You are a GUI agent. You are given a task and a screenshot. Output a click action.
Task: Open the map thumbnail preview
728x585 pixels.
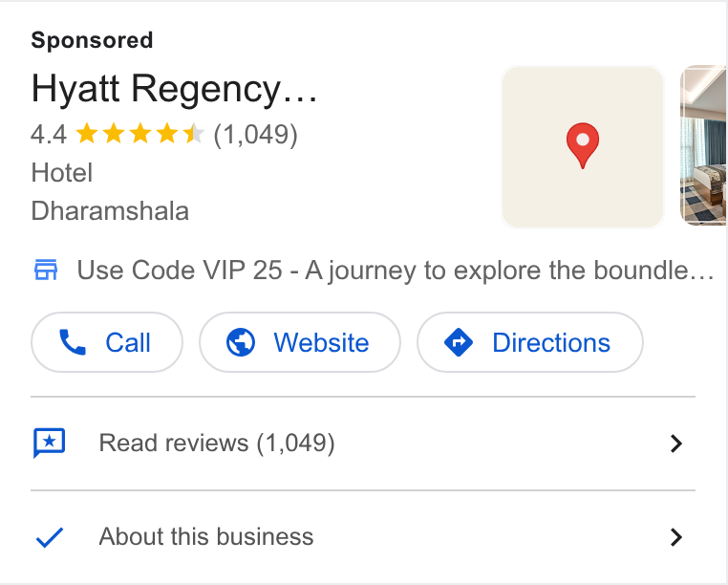[582, 147]
